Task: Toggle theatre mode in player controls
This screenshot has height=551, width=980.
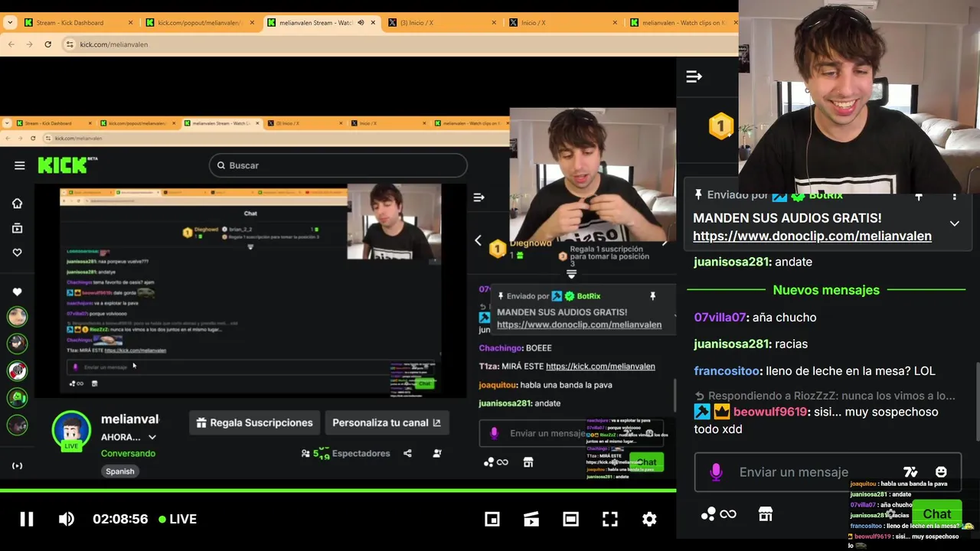Action: (570, 520)
